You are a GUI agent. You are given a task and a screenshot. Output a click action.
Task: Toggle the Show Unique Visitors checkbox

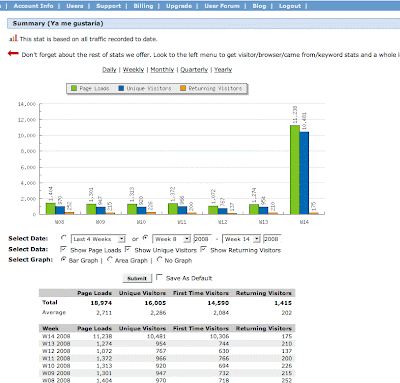128,249
